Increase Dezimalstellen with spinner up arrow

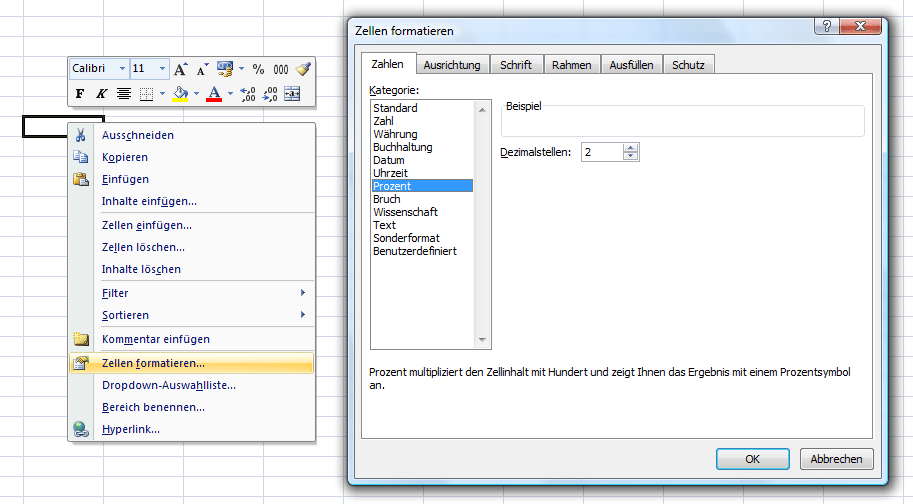tap(631, 148)
